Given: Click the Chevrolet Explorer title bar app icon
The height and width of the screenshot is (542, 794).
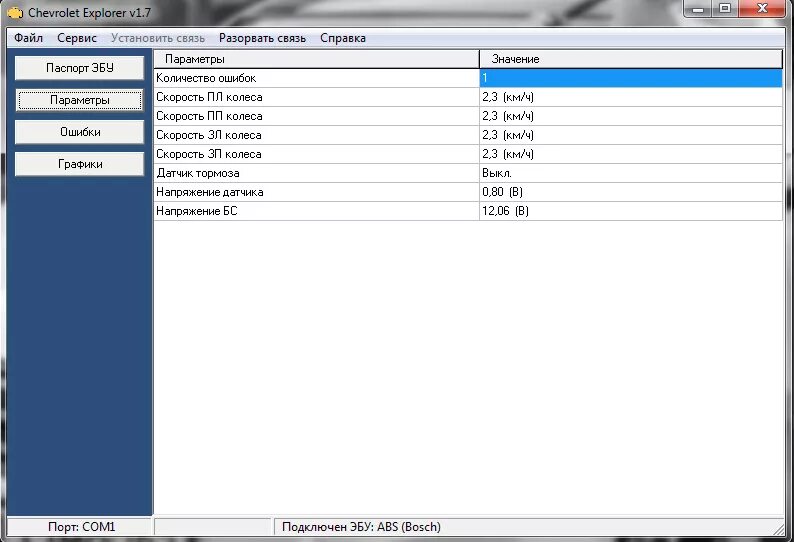Looking at the screenshot, I should 15,13.
